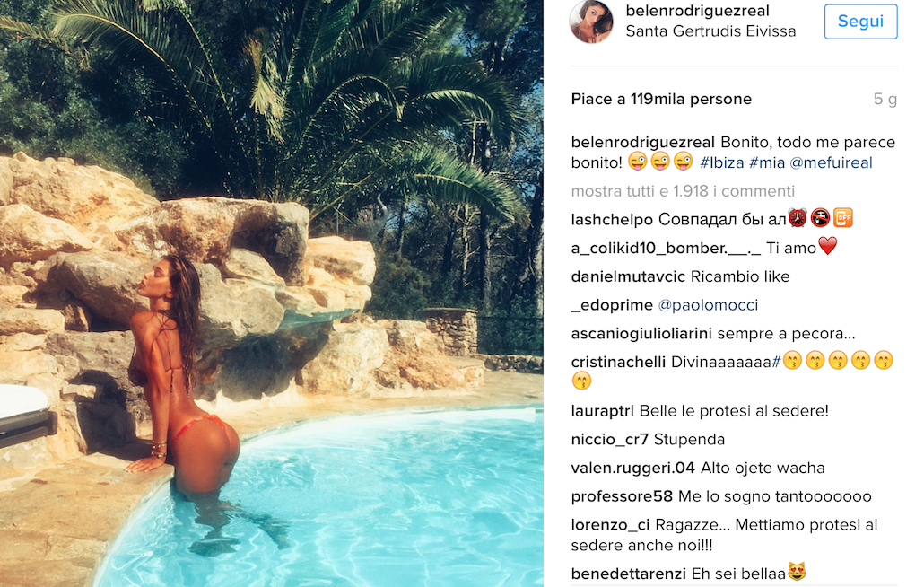This screenshot has width=924, height=587.
Task: Open the danielmutavcic commenter profile
Action: coord(628,276)
